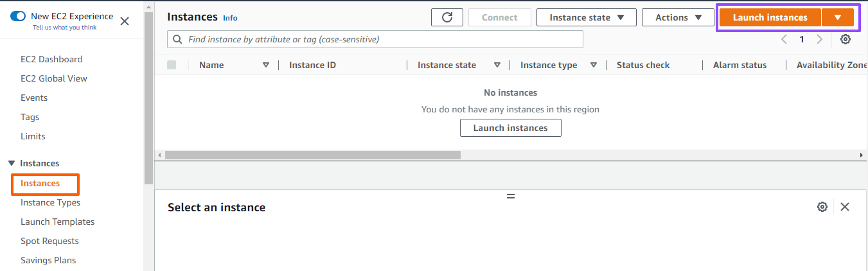This screenshot has height=271, width=868.
Task: Close the Select an instance panel
Action: (845, 207)
